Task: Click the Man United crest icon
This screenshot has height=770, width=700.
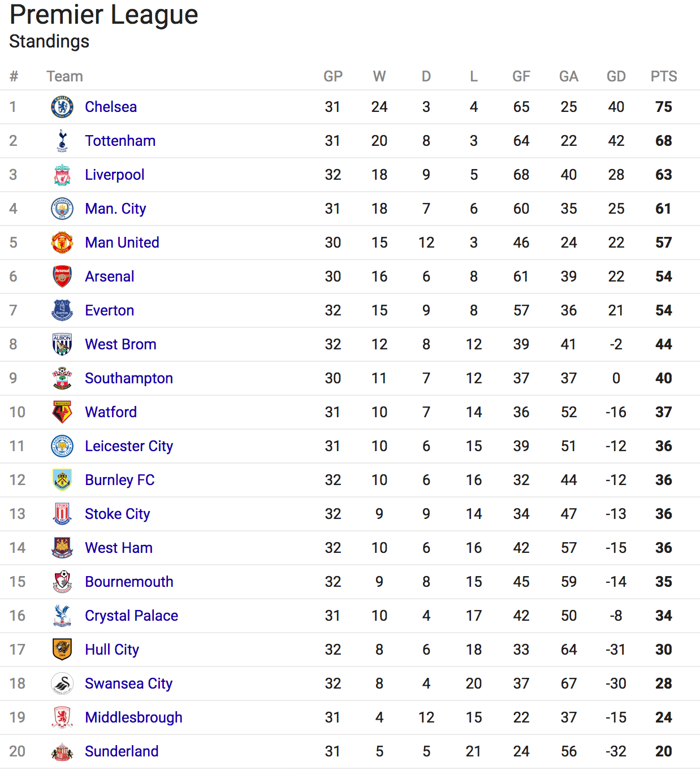Action: pyautogui.click(x=62, y=243)
